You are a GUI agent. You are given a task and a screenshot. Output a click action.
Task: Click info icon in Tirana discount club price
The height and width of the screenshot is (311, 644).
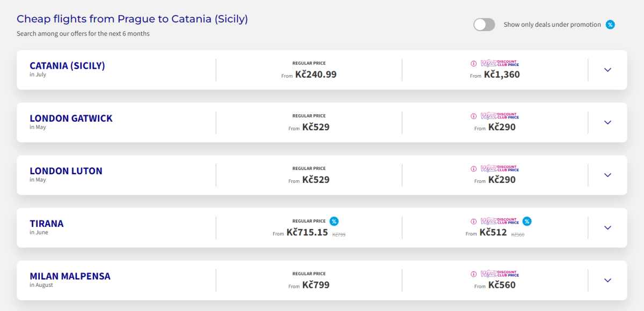click(x=473, y=221)
